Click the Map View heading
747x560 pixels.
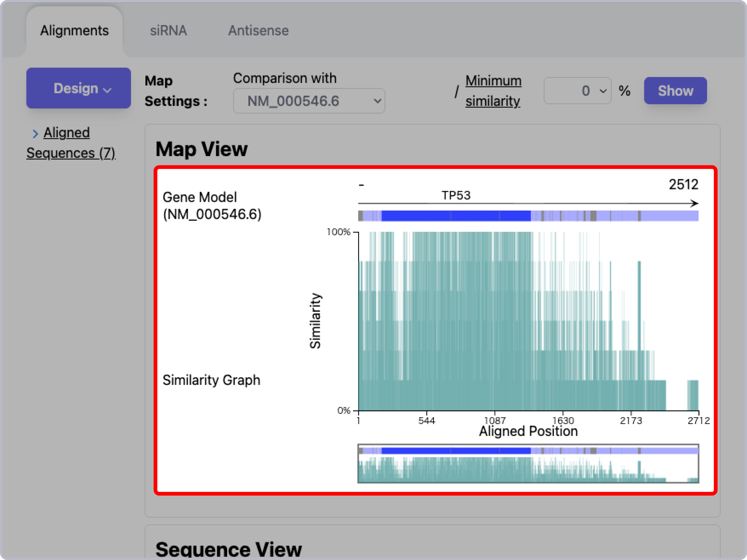click(202, 149)
